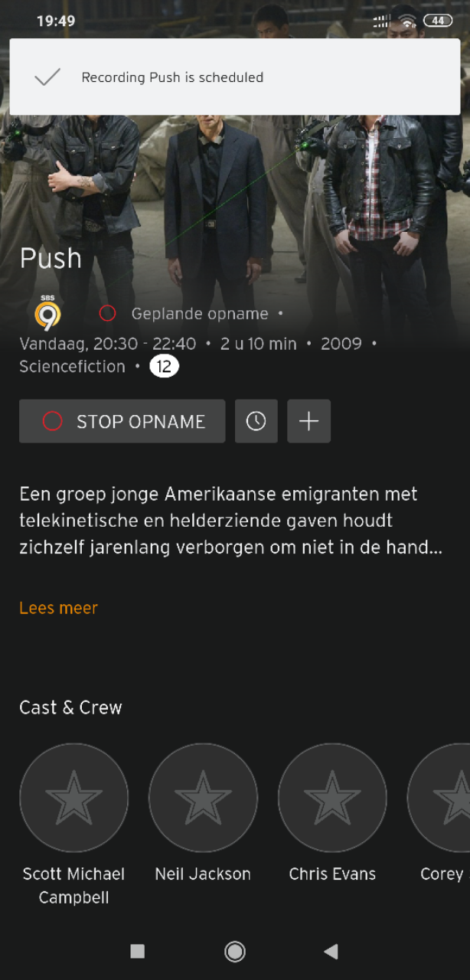The image size is (470, 980).
Task: Open the clock reminder icon button
Action: (x=256, y=421)
